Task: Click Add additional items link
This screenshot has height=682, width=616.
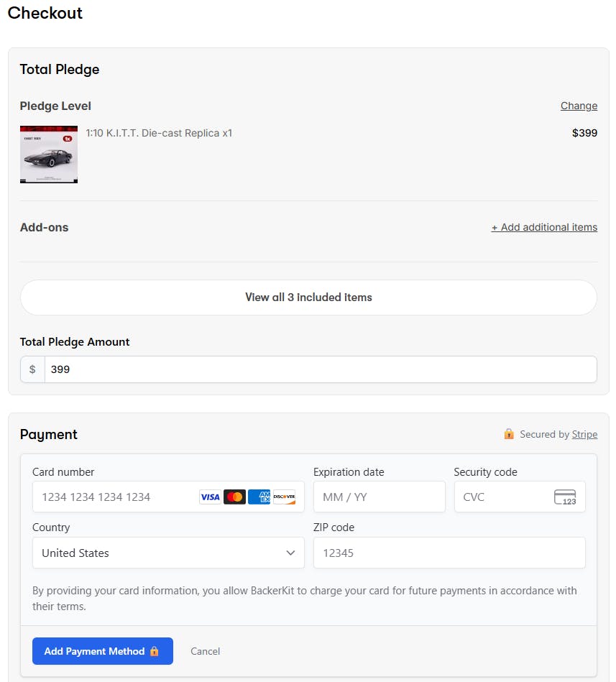Action: click(544, 227)
